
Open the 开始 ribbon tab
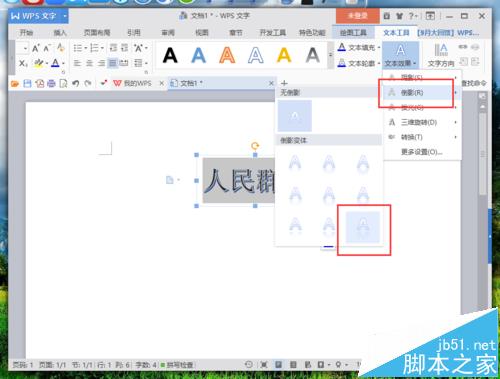click(26, 33)
